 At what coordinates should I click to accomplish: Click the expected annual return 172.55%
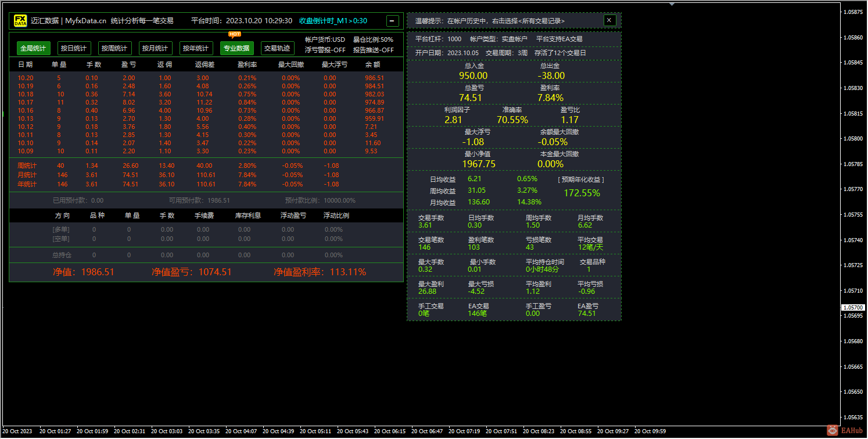tap(582, 193)
